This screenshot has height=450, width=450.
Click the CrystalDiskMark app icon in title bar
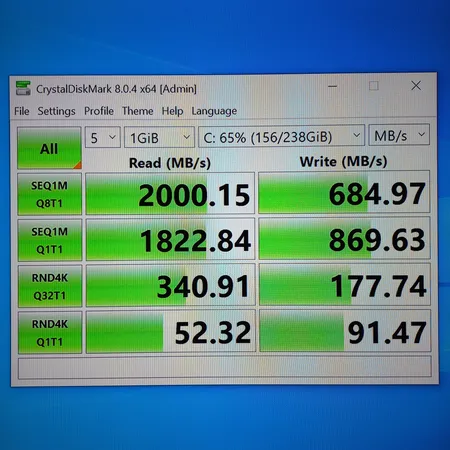[x=23, y=88]
